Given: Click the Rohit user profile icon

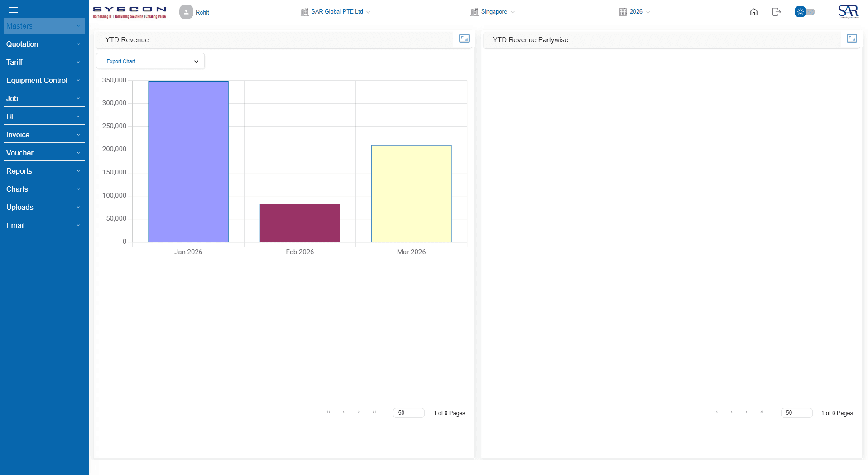Looking at the screenshot, I should tap(186, 12).
